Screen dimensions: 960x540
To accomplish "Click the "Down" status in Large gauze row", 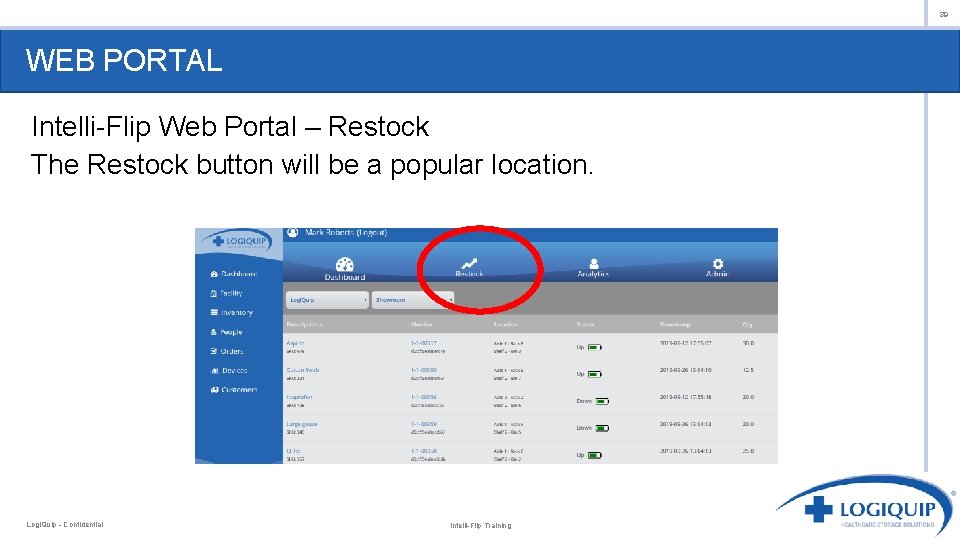I will point(584,428).
